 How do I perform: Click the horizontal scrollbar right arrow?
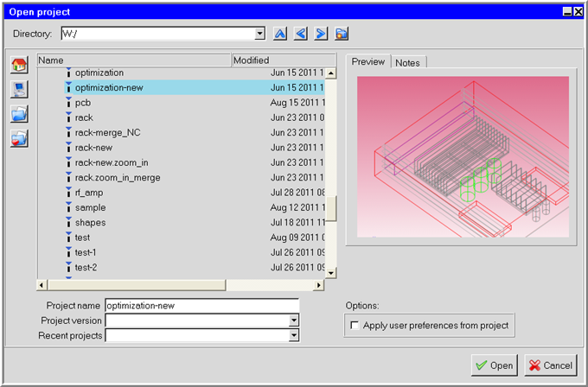click(319, 285)
